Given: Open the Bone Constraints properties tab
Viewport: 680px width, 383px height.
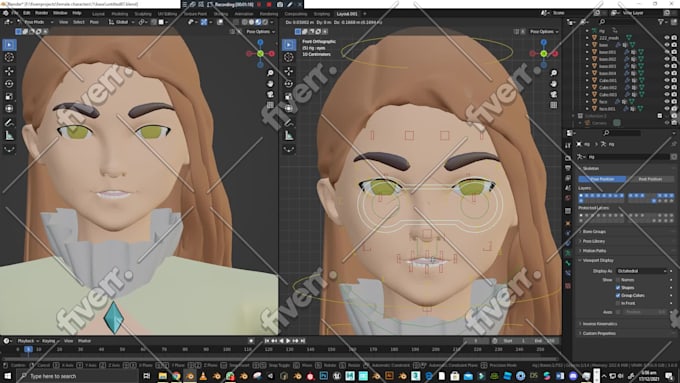Looking at the screenshot, I should (568, 273).
